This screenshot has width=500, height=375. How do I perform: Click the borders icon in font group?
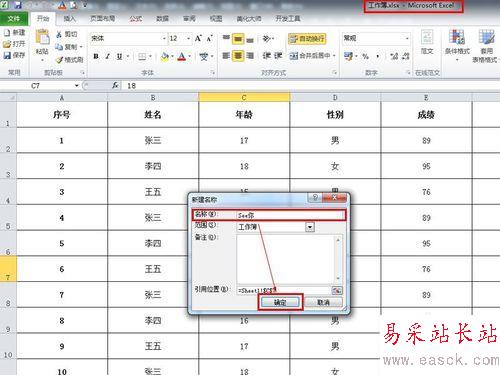click(142, 57)
